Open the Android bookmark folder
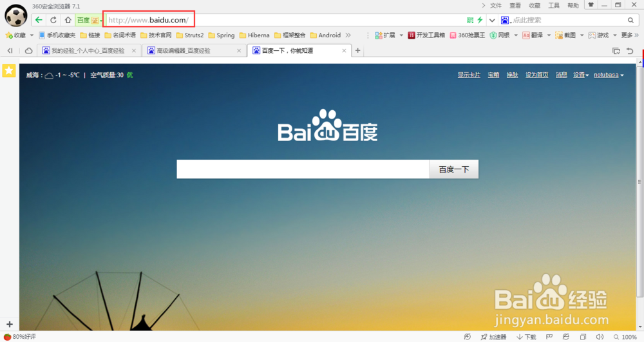The width and height of the screenshot is (644, 342). [326, 35]
